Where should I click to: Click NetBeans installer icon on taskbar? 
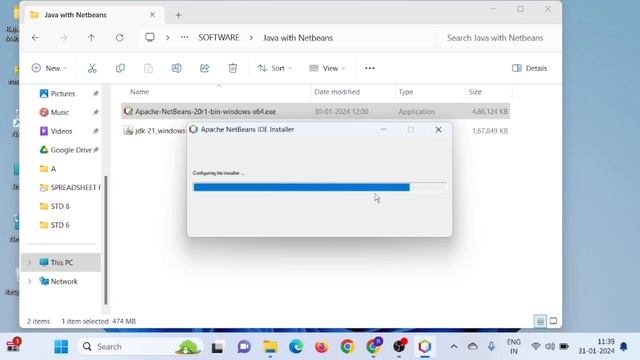[424, 347]
